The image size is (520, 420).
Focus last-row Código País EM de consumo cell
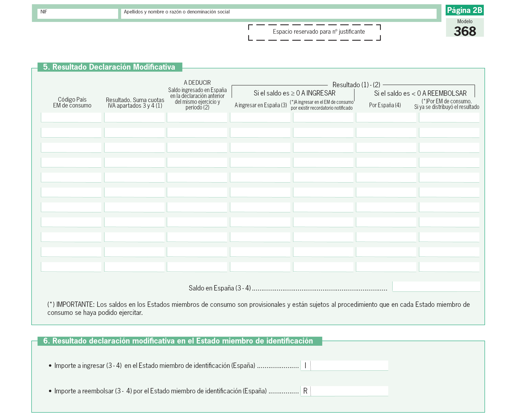tap(71, 267)
